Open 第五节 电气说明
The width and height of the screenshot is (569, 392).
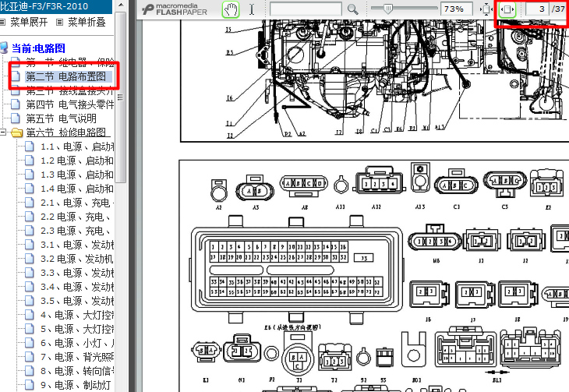click(61, 118)
